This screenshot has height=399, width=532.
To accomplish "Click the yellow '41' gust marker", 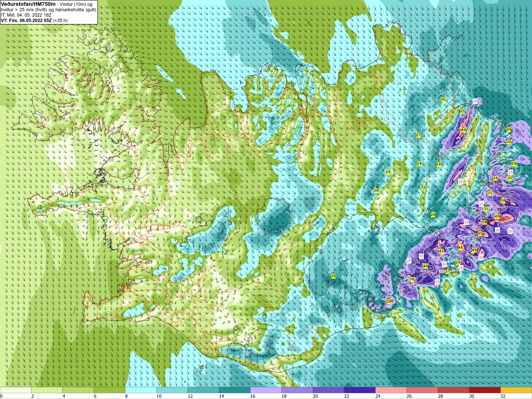I will click(x=441, y=251).
